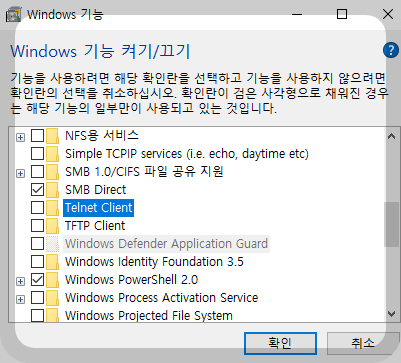Screen dimensions: 401x363
Task: Cancel with the 취소 button
Action: coord(363,343)
